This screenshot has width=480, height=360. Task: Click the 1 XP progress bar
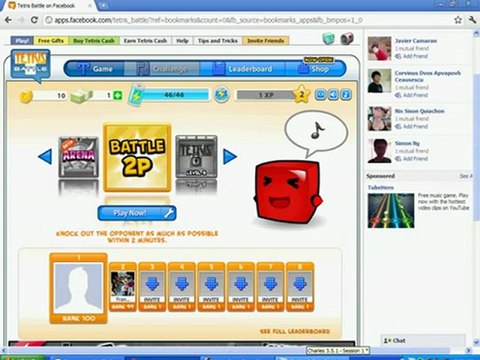(266, 95)
